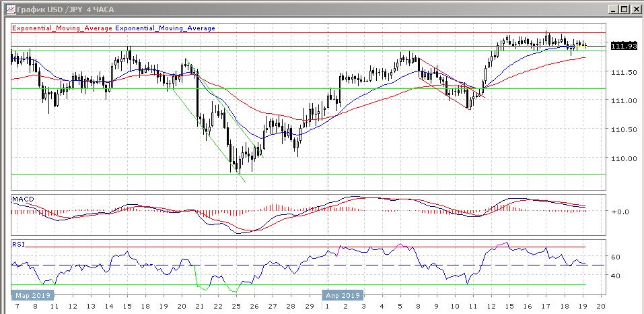This screenshot has height=314, width=644.
Task: Click the chart icon in the title bar
Action: [x=11, y=9]
